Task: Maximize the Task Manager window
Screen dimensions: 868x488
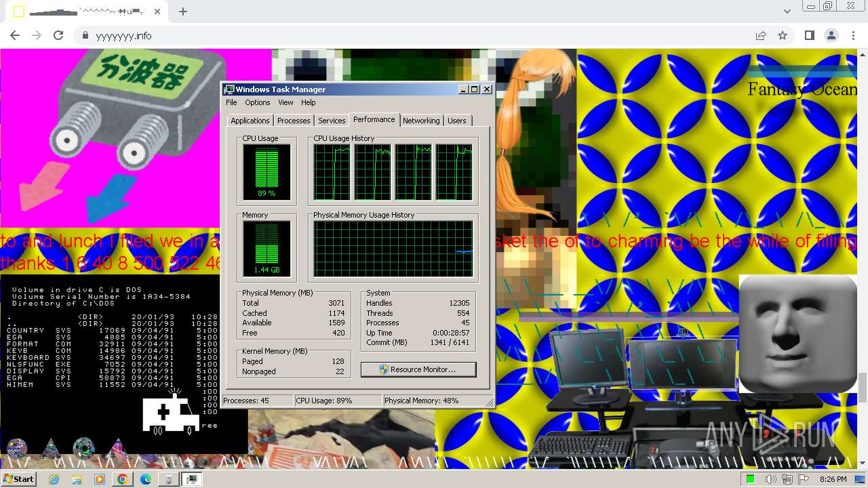Action: click(x=474, y=89)
